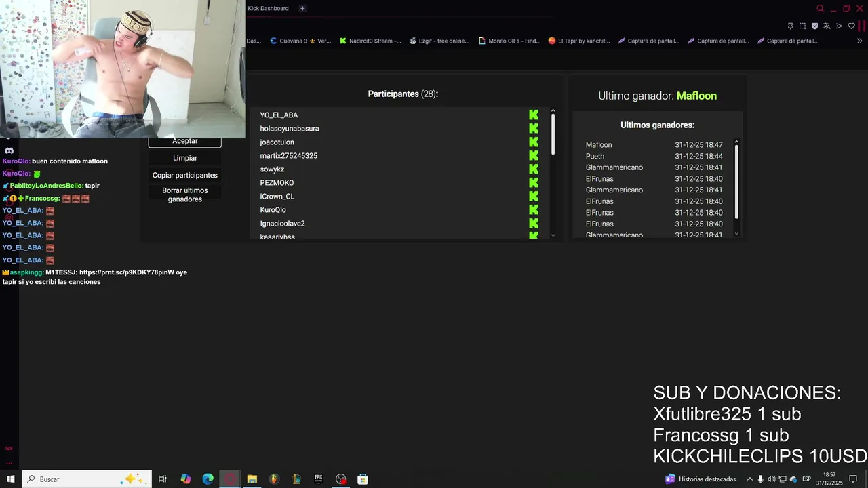Toggle the microphone tray icon
The height and width of the screenshot is (488, 868).
[760, 479]
